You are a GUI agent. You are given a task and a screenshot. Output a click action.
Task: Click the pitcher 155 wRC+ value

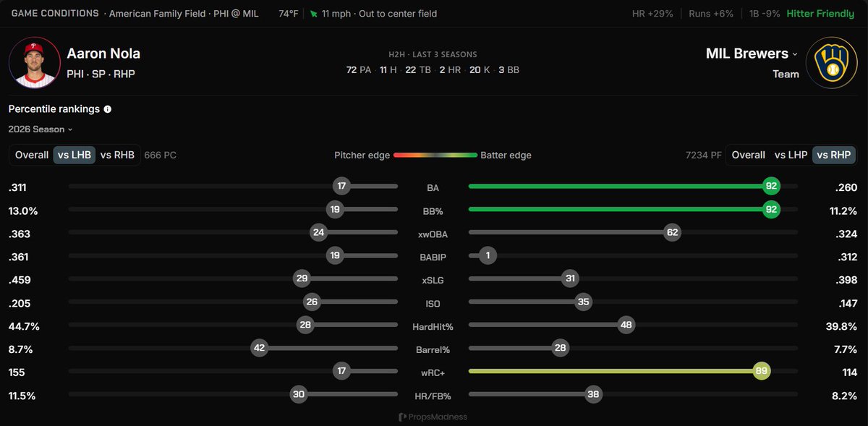(x=17, y=372)
